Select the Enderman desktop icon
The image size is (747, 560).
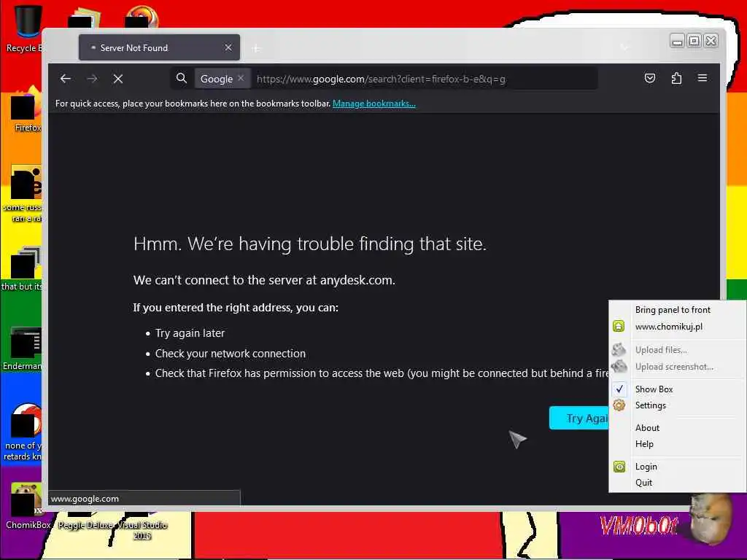(x=23, y=348)
